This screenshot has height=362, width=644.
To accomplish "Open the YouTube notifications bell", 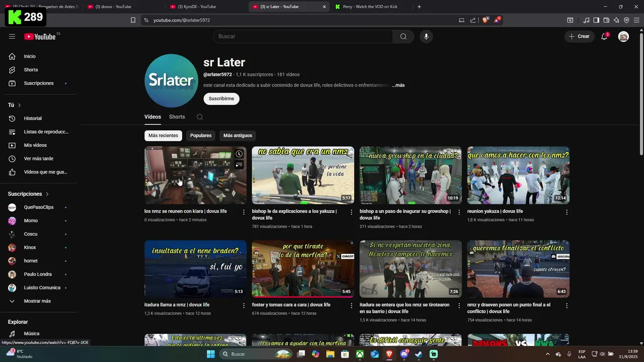I will [x=604, y=36].
